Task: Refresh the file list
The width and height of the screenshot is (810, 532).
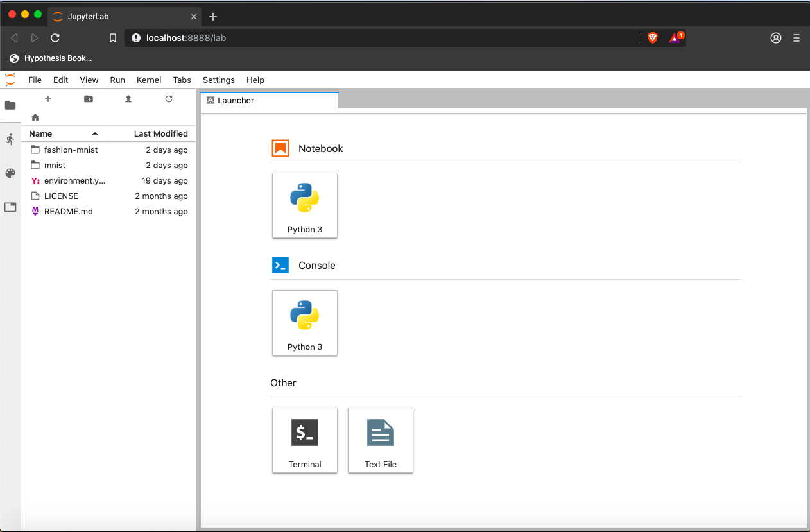Action: (x=169, y=99)
